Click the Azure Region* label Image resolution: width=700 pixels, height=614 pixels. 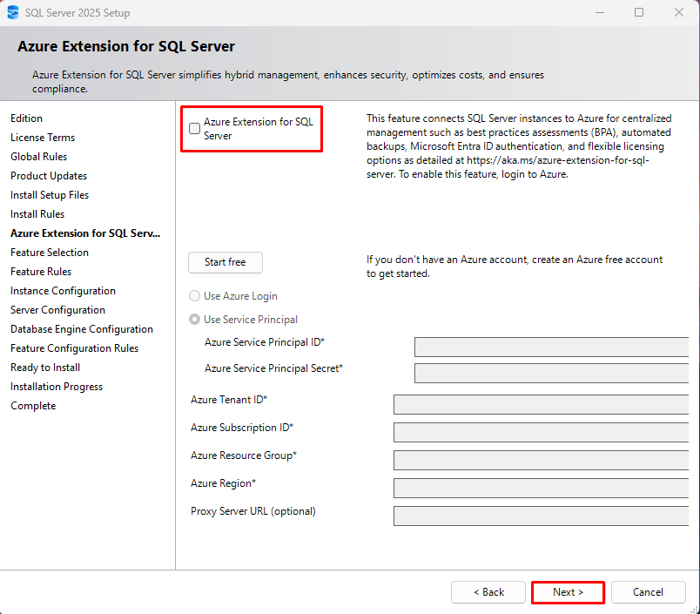(x=223, y=483)
